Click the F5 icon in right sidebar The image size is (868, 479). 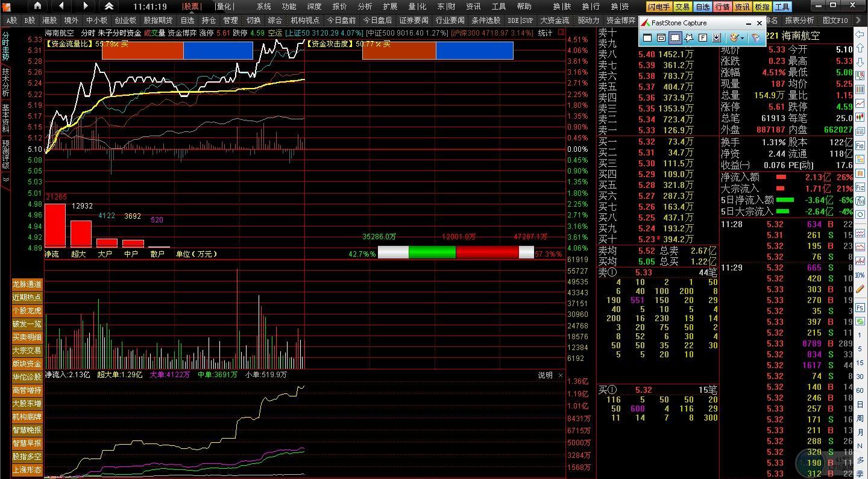coord(860,307)
